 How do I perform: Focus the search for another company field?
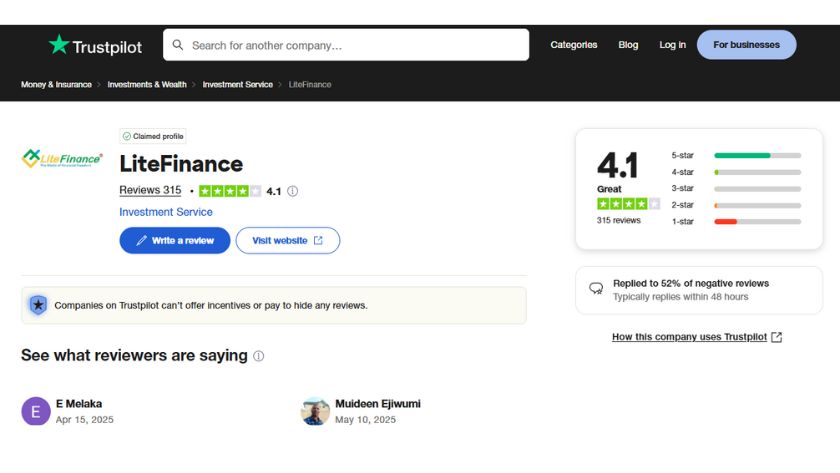[x=346, y=45]
